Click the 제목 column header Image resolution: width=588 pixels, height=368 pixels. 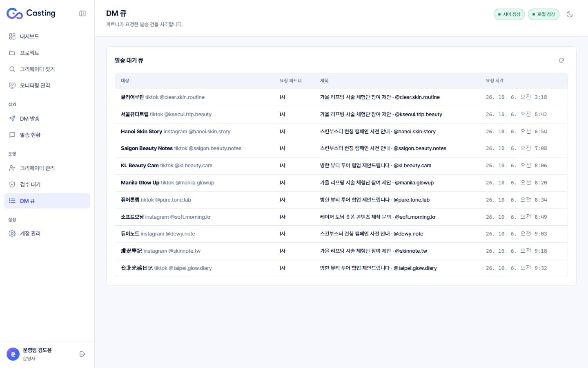324,81
